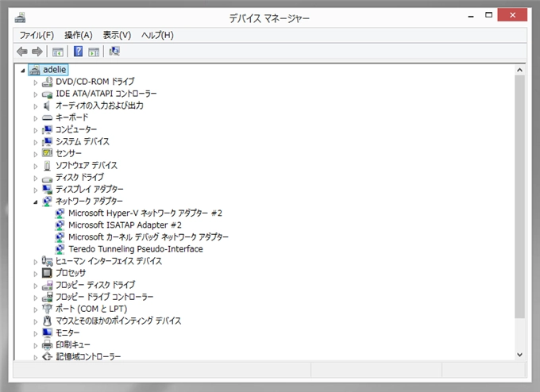The width and height of the screenshot is (540, 392).
Task: Click the Teredo Tunneling Pseudo-Interface icon
Action: (60, 249)
